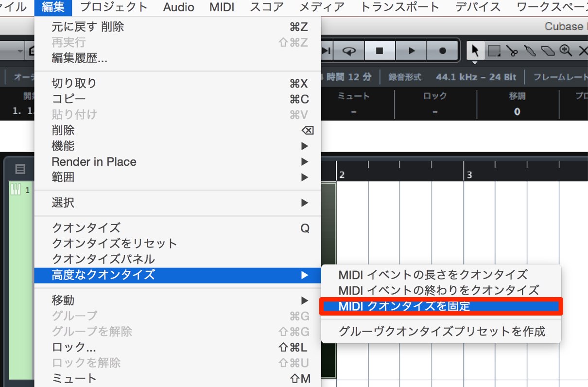Click bar 3 on the timeline ruler
The image size is (588, 387).
(x=469, y=175)
